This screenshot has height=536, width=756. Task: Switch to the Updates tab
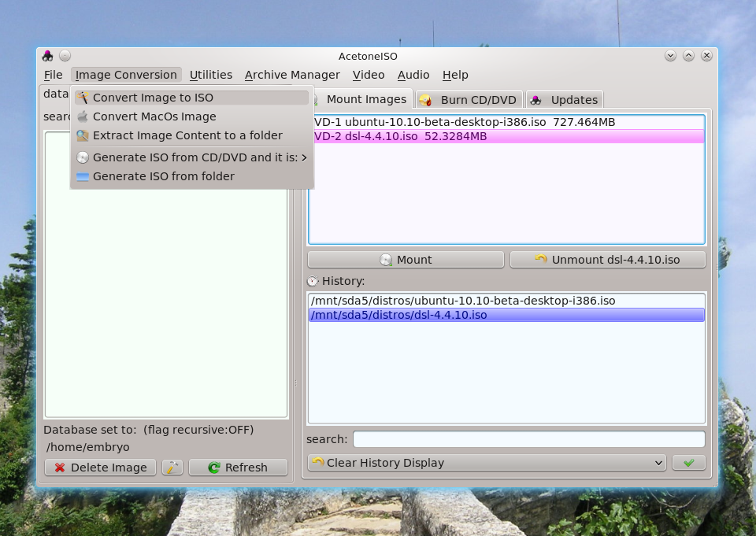[565, 100]
